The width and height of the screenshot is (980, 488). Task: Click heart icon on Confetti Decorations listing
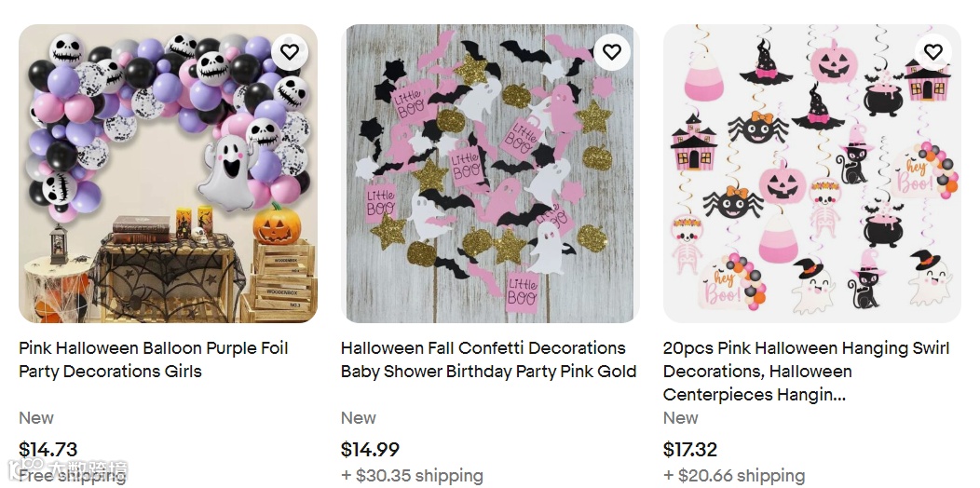pos(611,52)
